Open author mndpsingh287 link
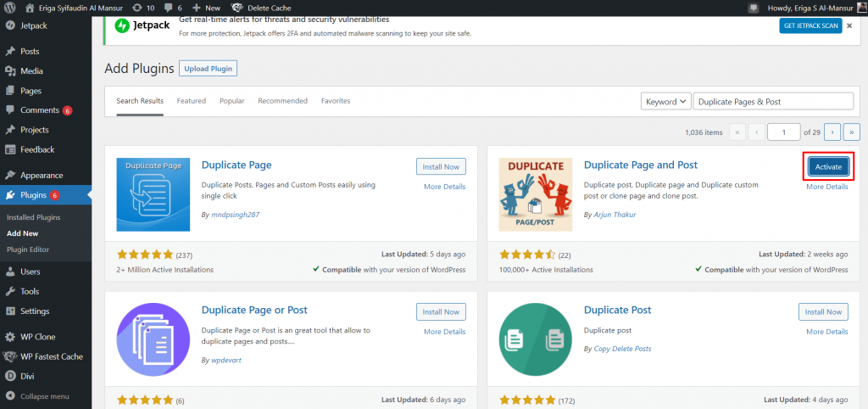868x409 pixels. coord(236,215)
